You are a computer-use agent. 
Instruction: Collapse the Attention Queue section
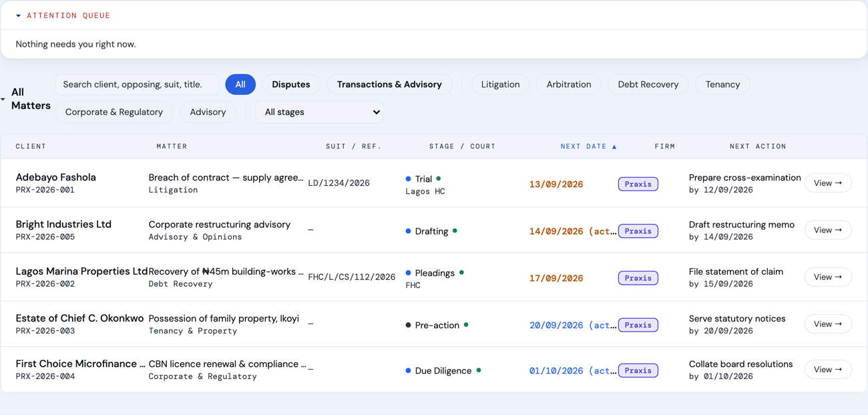[x=19, y=15]
